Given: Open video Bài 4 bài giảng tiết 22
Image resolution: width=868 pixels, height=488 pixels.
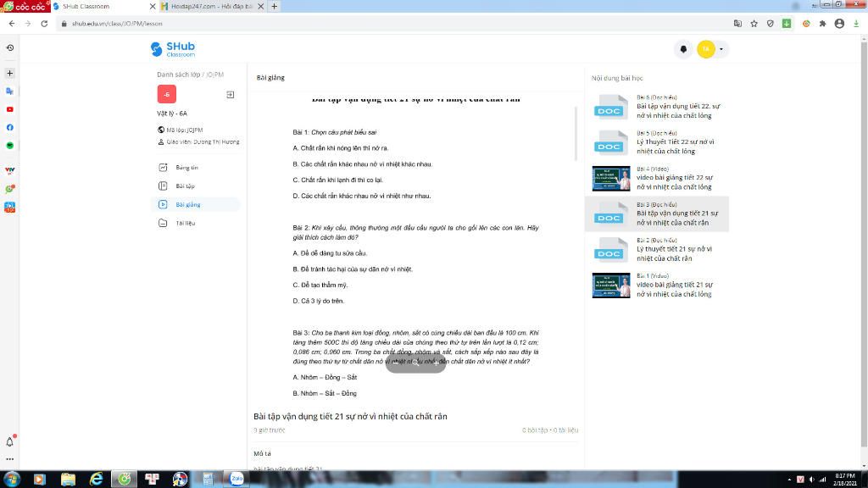Looking at the screenshot, I should pos(657,178).
